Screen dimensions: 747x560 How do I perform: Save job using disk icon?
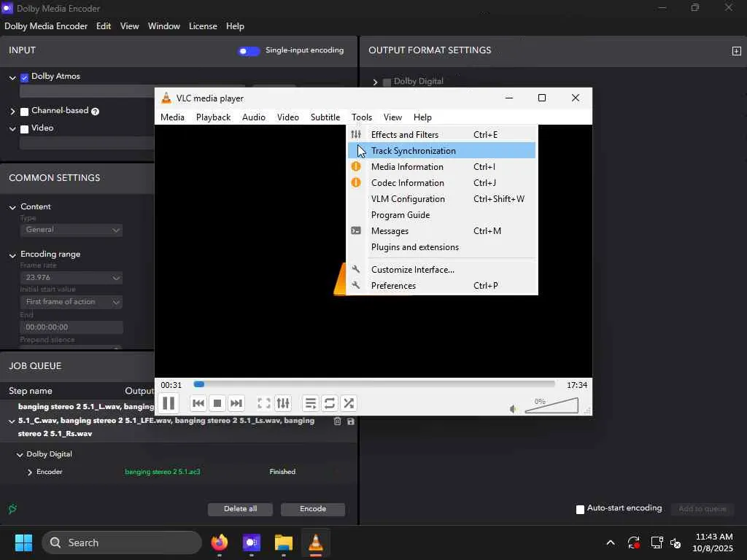(351, 421)
